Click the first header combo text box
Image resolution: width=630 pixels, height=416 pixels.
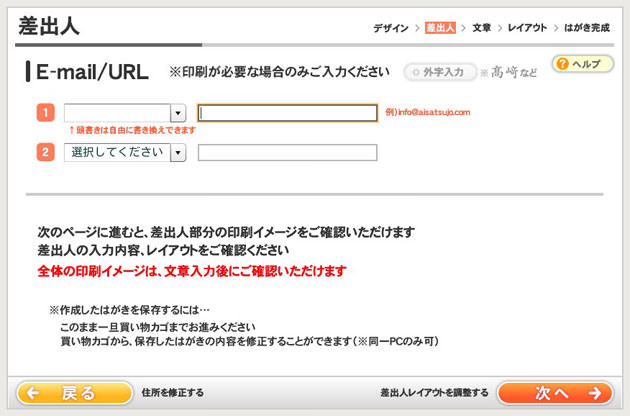(117, 113)
